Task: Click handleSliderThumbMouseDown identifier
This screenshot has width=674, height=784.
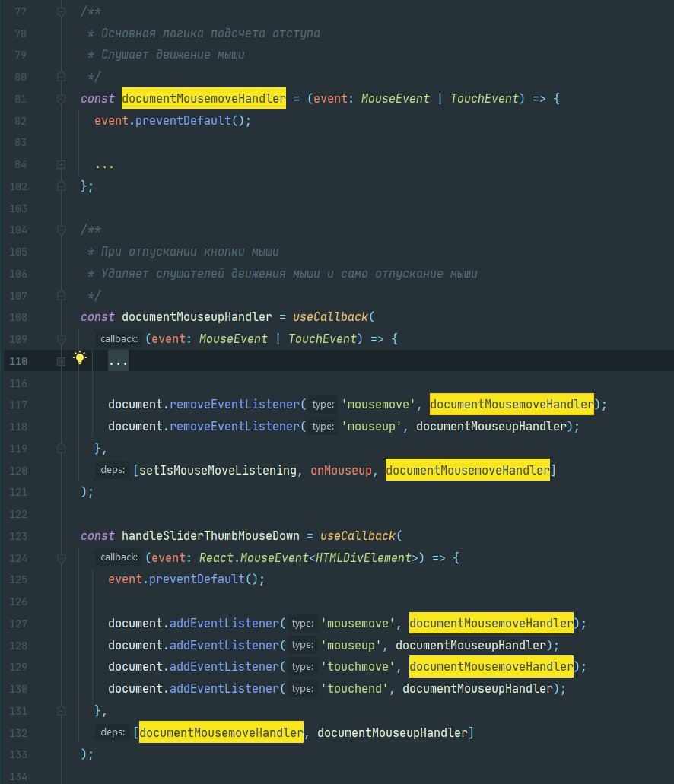Action: 211,535
